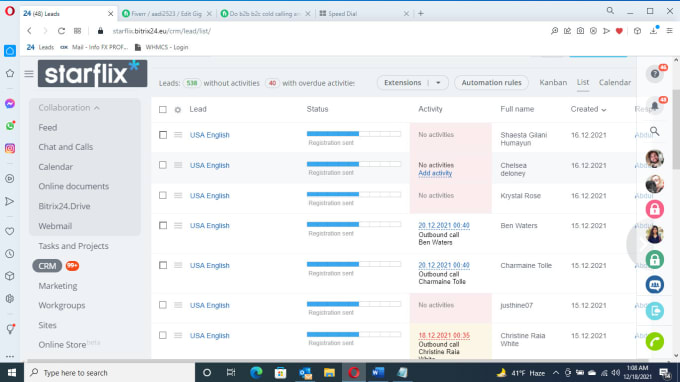This screenshot has width=680, height=382.
Task: Click the Bitrix24 right panel search icon
Action: click(654, 131)
